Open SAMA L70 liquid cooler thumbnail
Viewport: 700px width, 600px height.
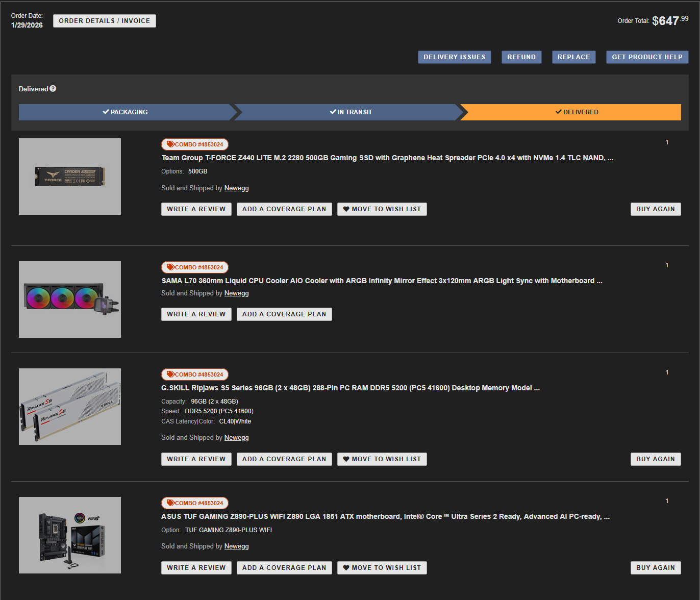point(70,299)
